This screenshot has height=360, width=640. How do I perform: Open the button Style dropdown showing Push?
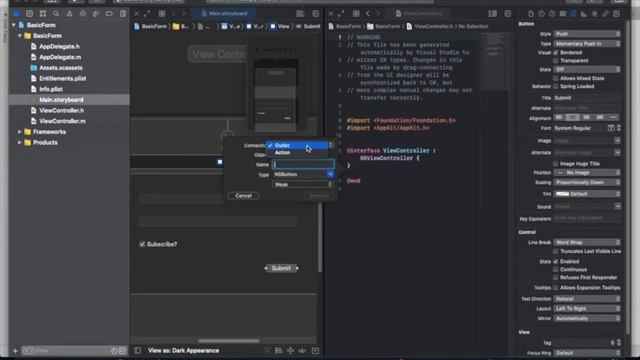[587, 34]
